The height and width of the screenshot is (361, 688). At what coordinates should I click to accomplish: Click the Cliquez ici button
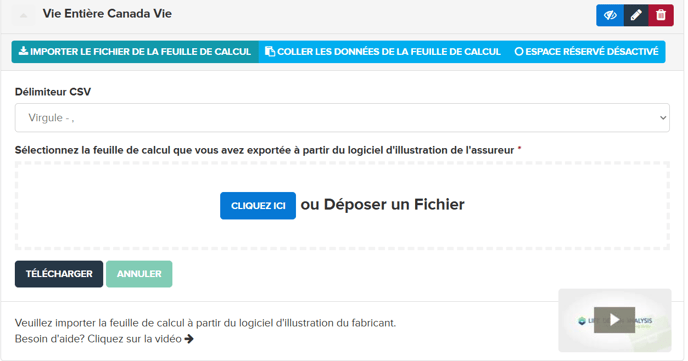[x=258, y=206]
